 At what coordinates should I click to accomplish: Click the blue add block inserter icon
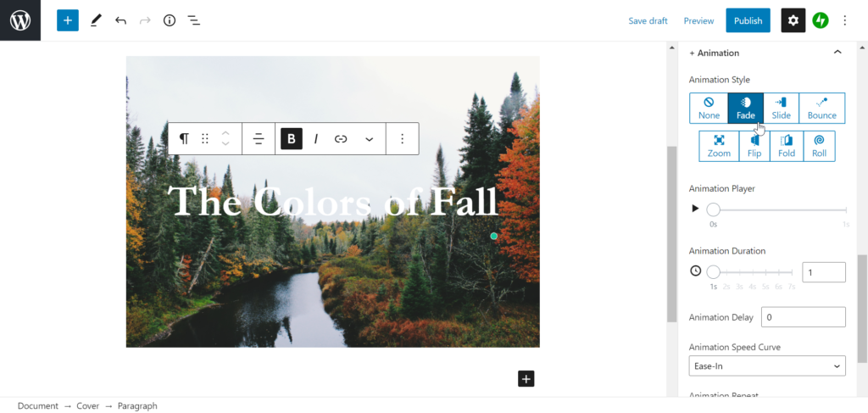(x=68, y=20)
